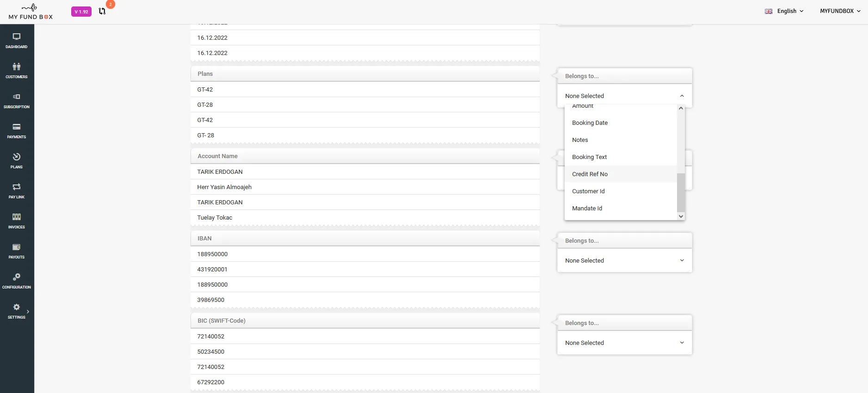Choose 'Mandate Id' option
Screen dimensions: 868x393
tap(621, 208)
